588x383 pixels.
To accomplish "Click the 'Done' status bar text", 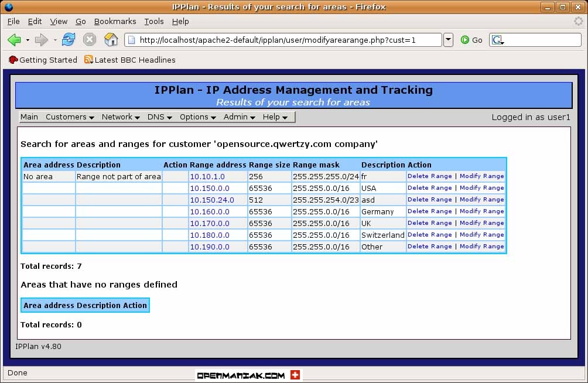I will coord(17,372).
